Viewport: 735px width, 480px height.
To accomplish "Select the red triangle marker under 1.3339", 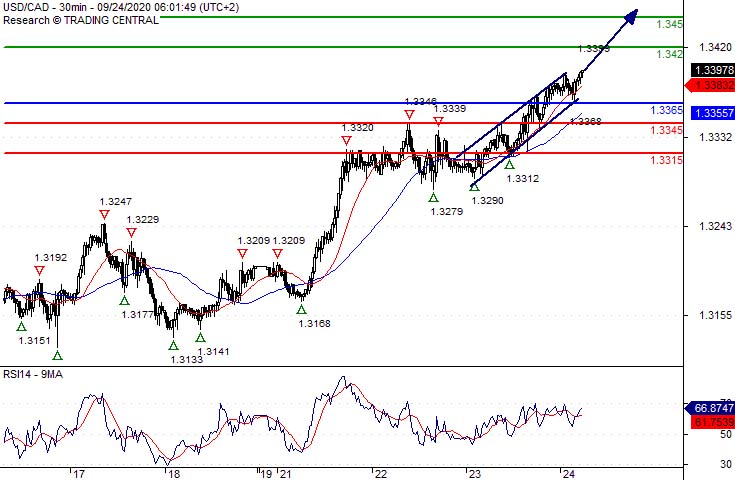I will (438, 121).
